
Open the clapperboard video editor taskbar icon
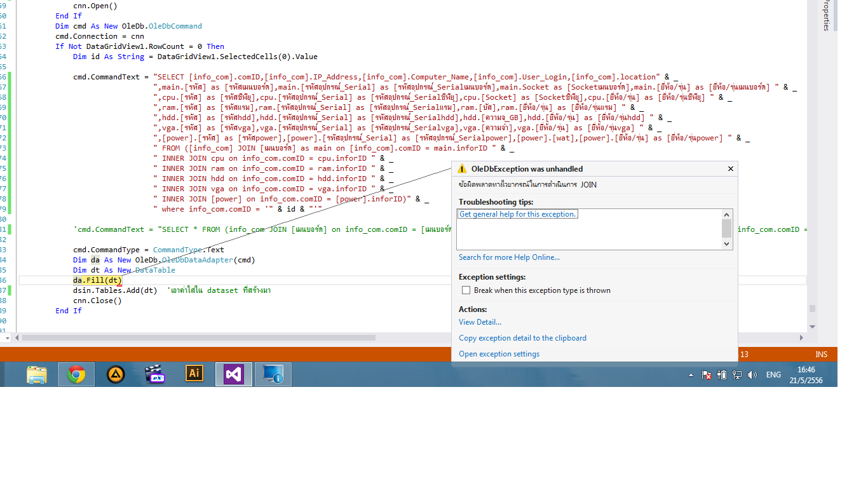(154, 374)
